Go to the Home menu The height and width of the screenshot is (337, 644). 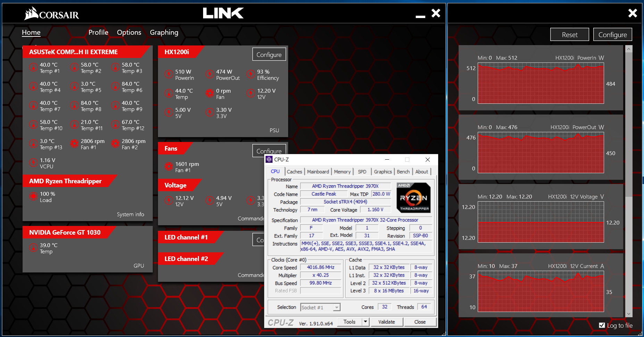click(31, 32)
